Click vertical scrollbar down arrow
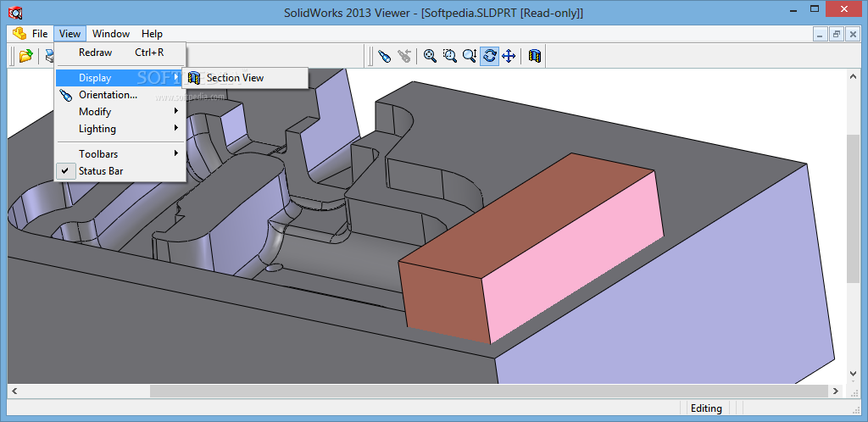This screenshot has width=868, height=422. coord(853,375)
